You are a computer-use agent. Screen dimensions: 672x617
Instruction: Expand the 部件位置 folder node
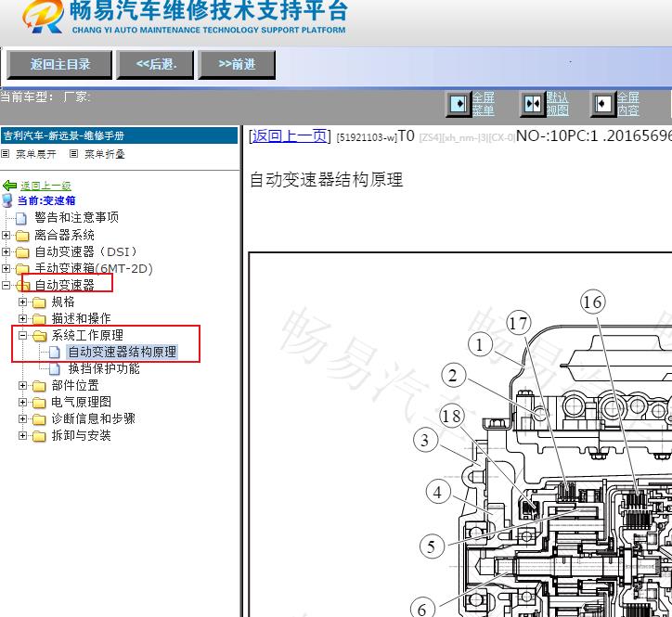tap(22, 385)
